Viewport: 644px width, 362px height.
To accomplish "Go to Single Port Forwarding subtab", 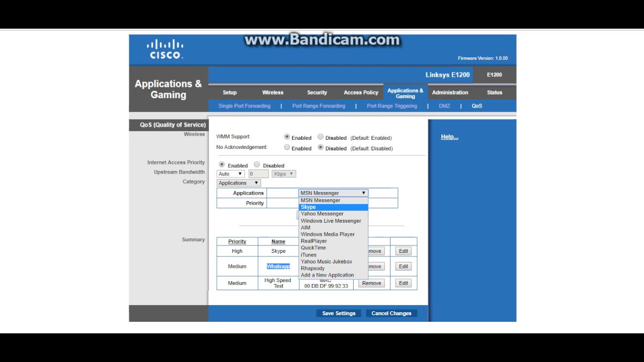I will pos(244,106).
